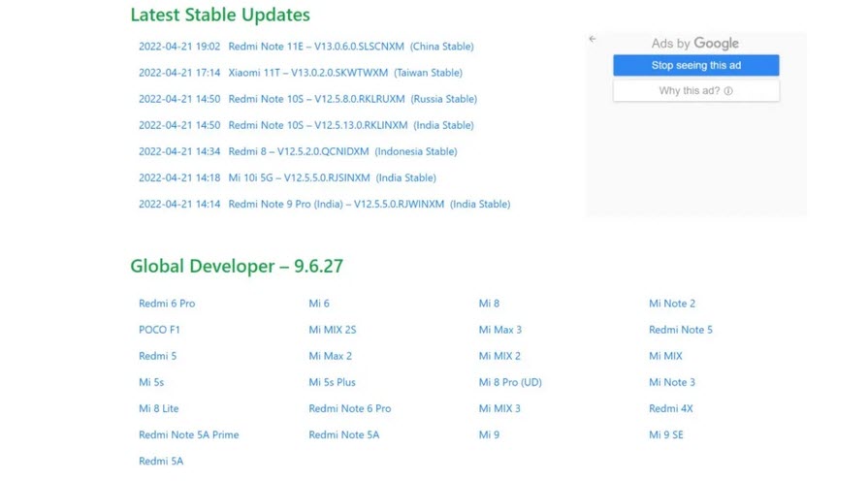
Task: Click the Mi 9 device link
Action: [489, 435]
